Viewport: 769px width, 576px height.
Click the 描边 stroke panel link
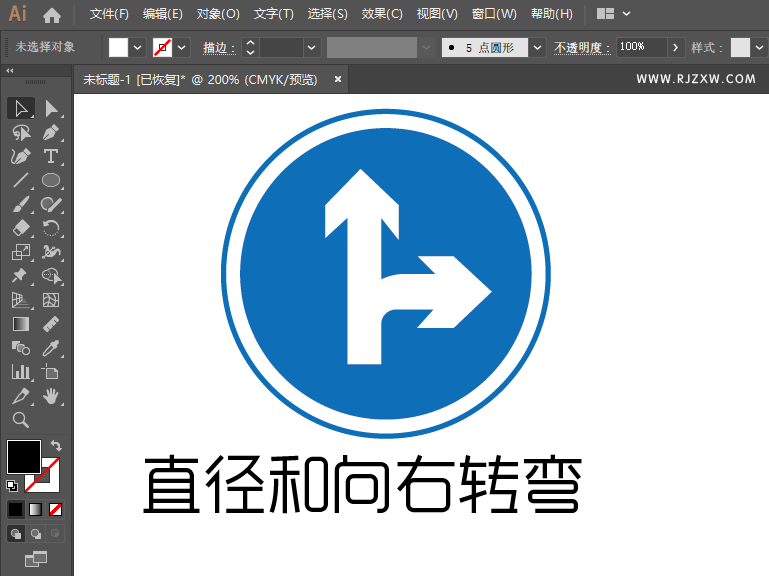coord(219,48)
